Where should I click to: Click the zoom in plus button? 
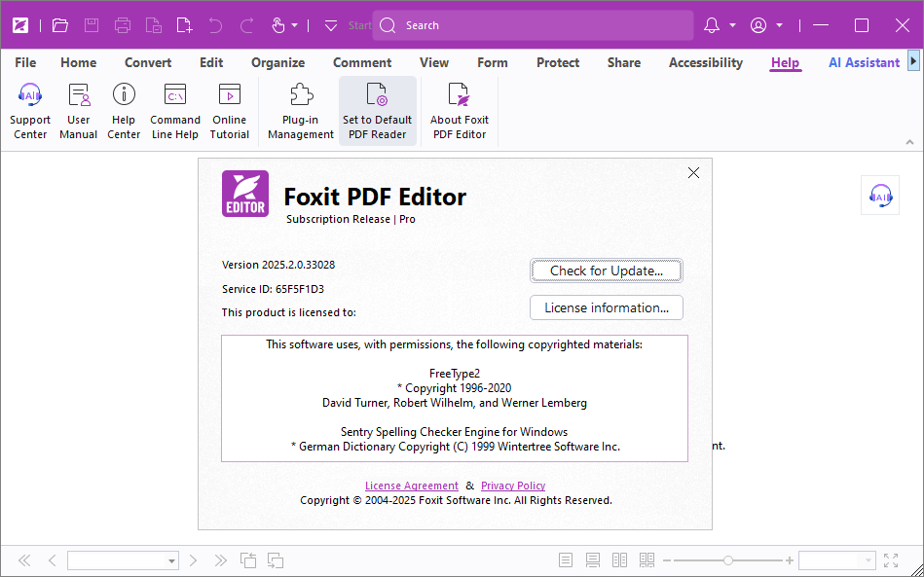(790, 560)
